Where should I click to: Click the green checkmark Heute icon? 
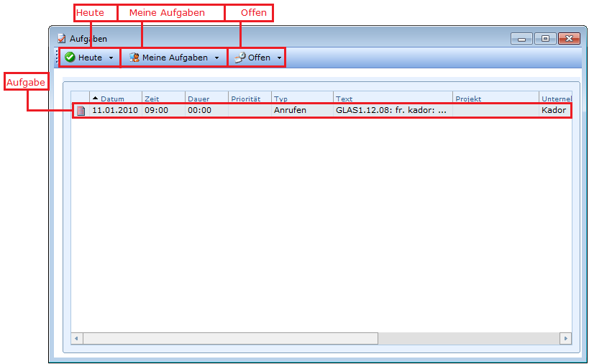pyautogui.click(x=70, y=58)
